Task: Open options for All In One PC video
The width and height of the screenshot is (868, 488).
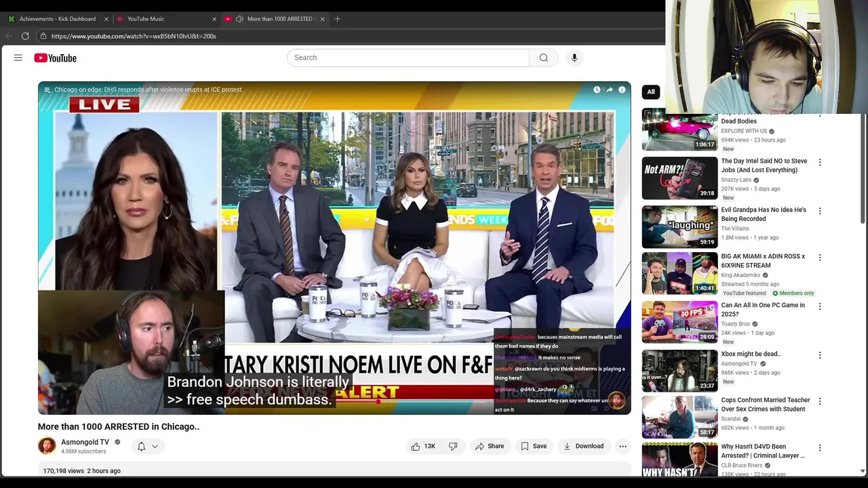Action: [x=820, y=306]
